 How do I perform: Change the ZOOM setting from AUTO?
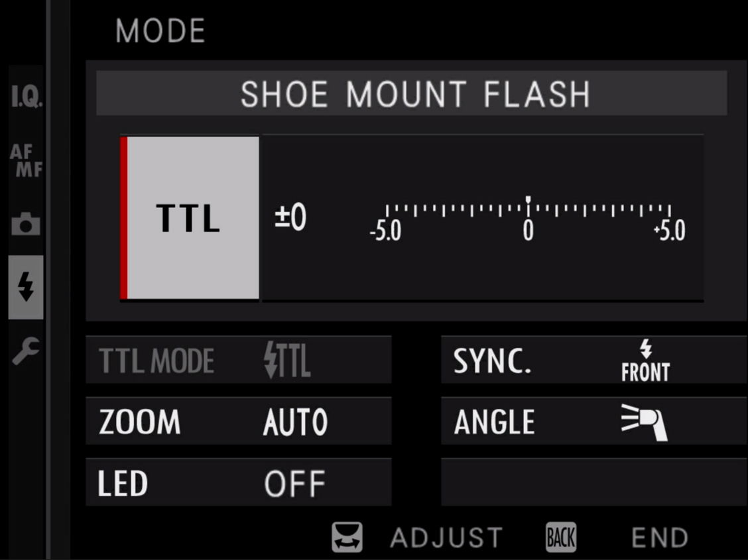click(x=295, y=422)
